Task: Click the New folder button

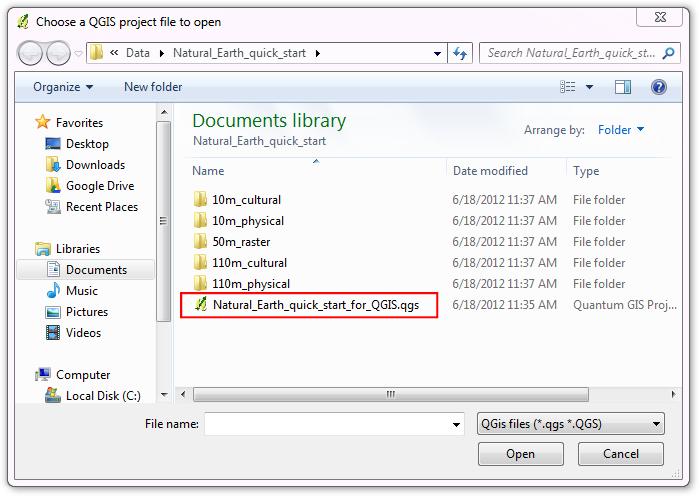Action: [x=153, y=87]
